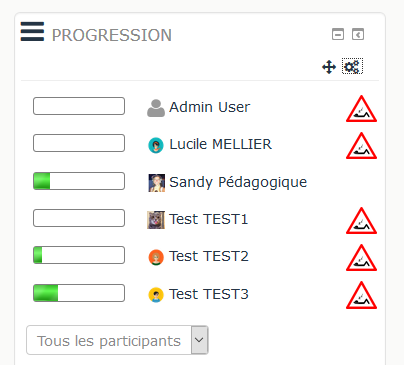Click warning triangle next to Admin User

[x=361, y=109]
